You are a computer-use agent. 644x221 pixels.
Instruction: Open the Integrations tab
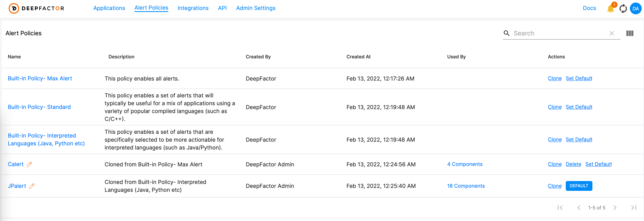coord(193,8)
